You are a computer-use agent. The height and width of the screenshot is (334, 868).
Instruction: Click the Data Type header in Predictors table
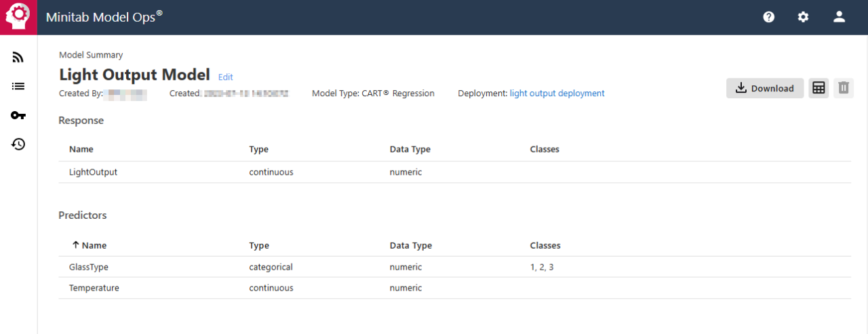coord(410,245)
